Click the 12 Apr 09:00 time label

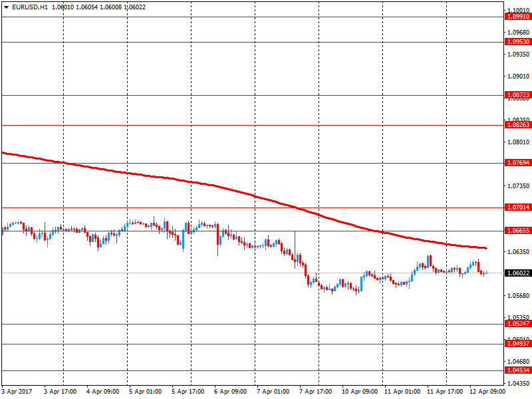point(487,392)
